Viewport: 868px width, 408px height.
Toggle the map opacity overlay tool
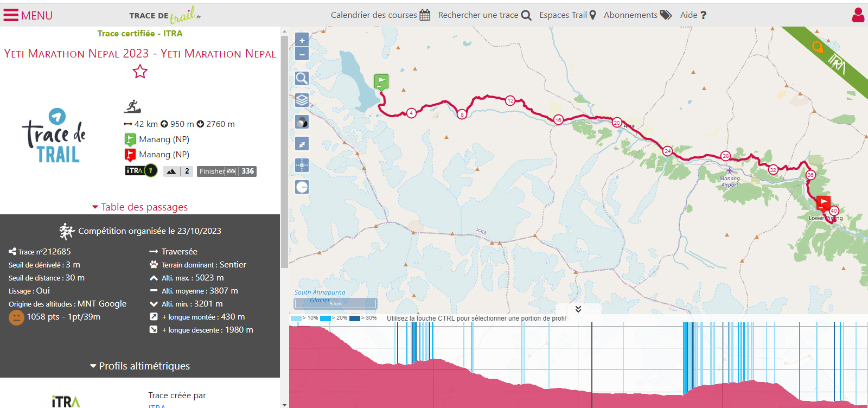pyautogui.click(x=302, y=122)
